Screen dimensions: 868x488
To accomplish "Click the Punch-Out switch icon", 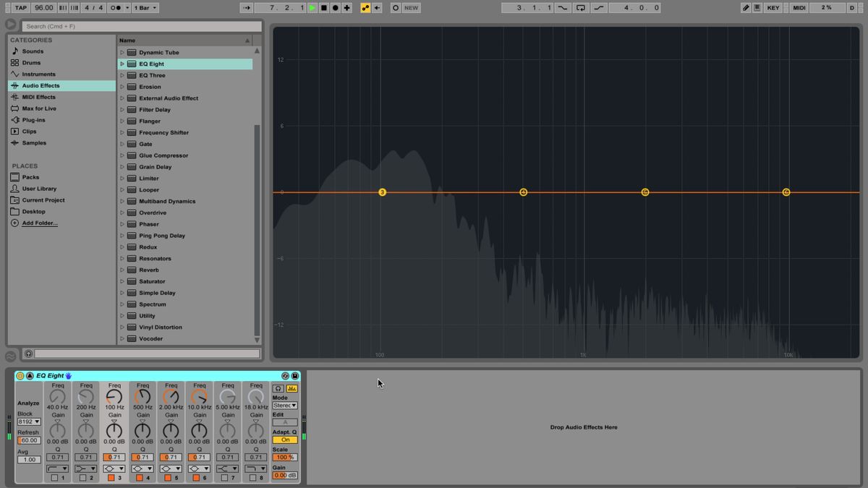I will pos(598,8).
